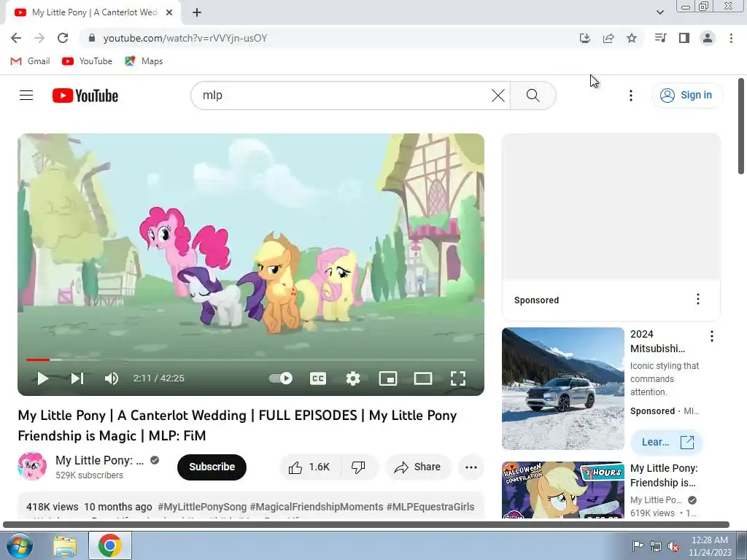Bookmark this page with the star

click(632, 38)
